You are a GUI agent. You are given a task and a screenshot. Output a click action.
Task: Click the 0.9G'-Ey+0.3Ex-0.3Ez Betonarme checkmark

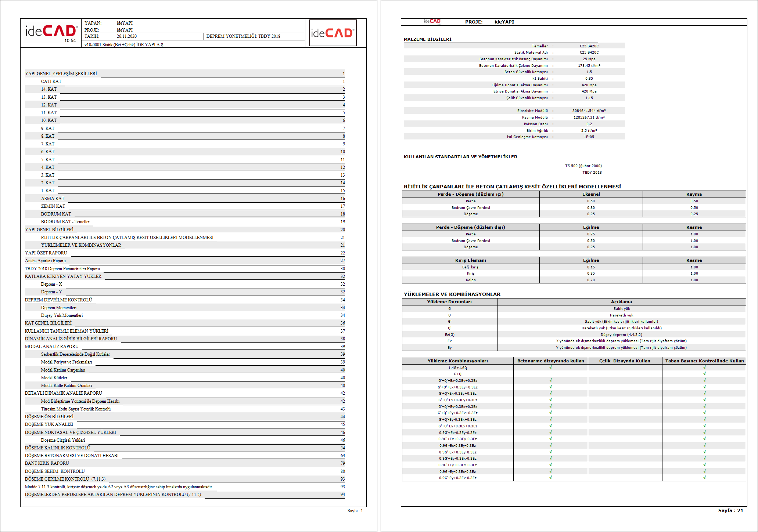[550, 478]
